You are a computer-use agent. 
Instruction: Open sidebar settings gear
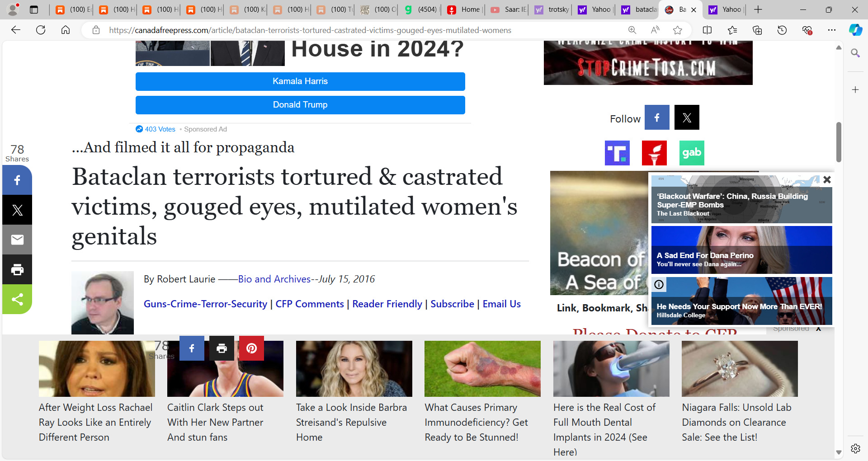(x=855, y=448)
